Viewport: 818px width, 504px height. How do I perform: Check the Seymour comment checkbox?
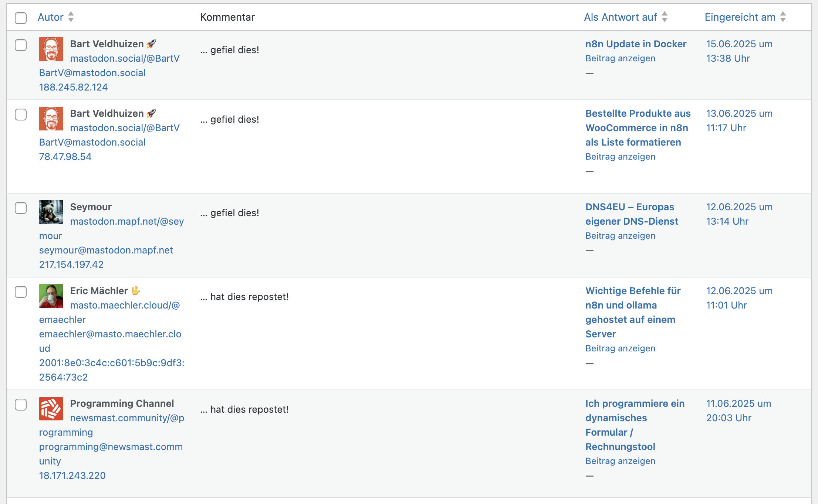click(21, 208)
